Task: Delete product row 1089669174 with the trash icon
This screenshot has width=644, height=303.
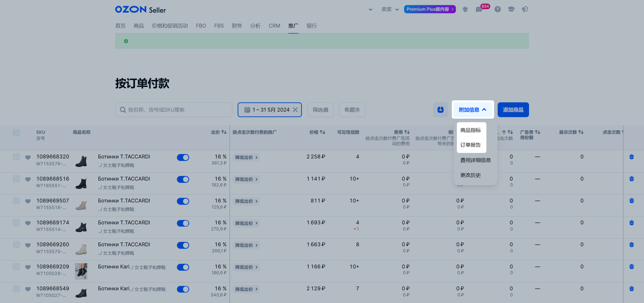Action: [631, 223]
